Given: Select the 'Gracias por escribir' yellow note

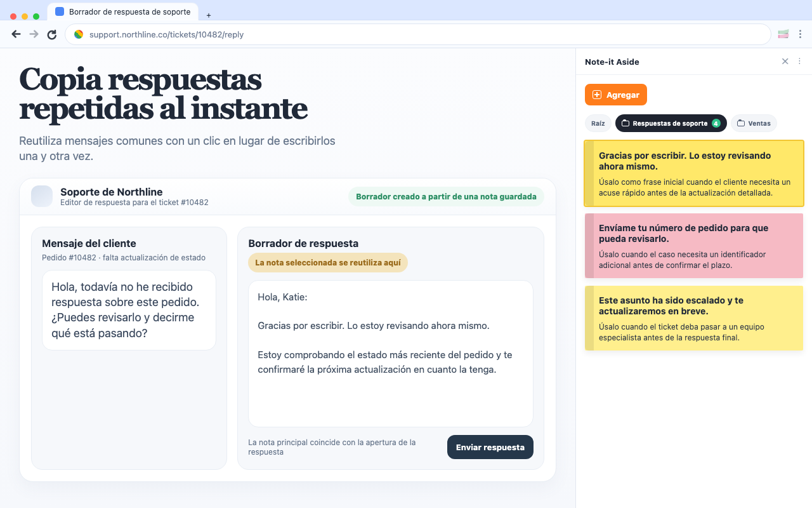Looking at the screenshot, I should click(x=693, y=173).
